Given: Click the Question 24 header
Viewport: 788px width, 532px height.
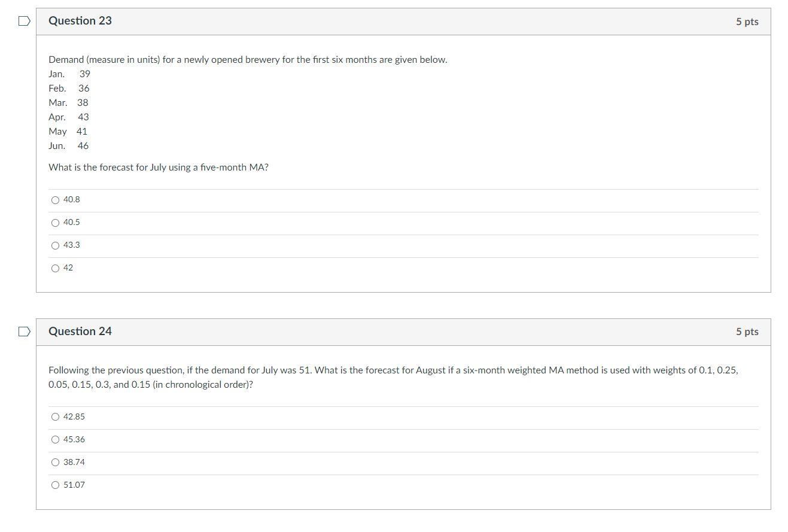Looking at the screenshot, I should point(80,331).
